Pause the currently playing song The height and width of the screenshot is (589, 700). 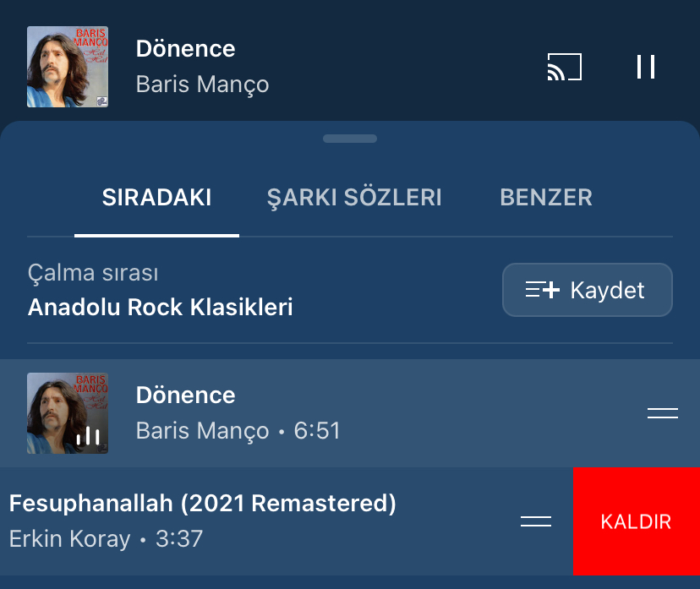646,67
